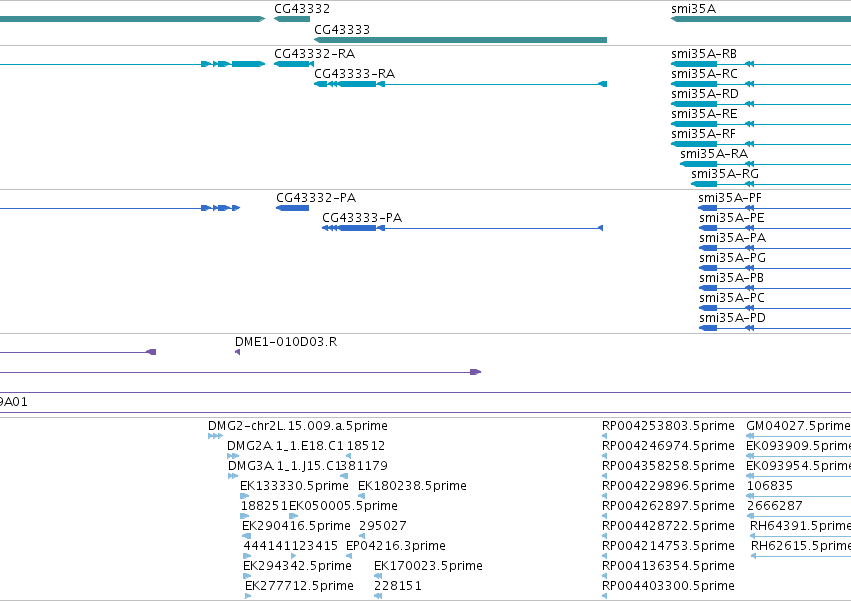Image resolution: width=851 pixels, height=601 pixels.
Task: Click EST label RP004229896.5prime
Action: click(x=668, y=486)
